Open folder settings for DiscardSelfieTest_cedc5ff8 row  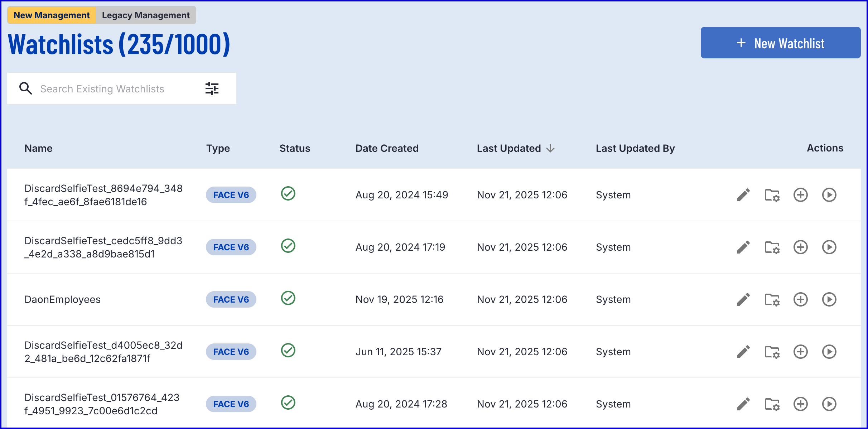(x=772, y=247)
